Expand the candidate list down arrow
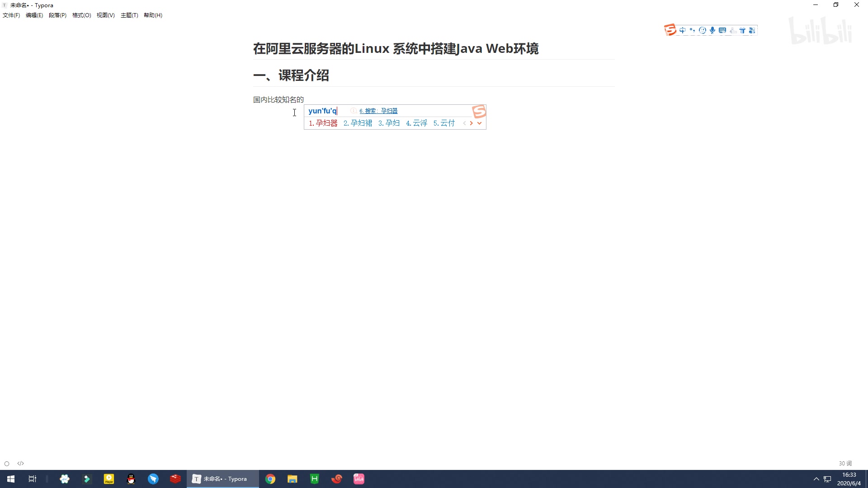The height and width of the screenshot is (488, 868). coord(479,123)
